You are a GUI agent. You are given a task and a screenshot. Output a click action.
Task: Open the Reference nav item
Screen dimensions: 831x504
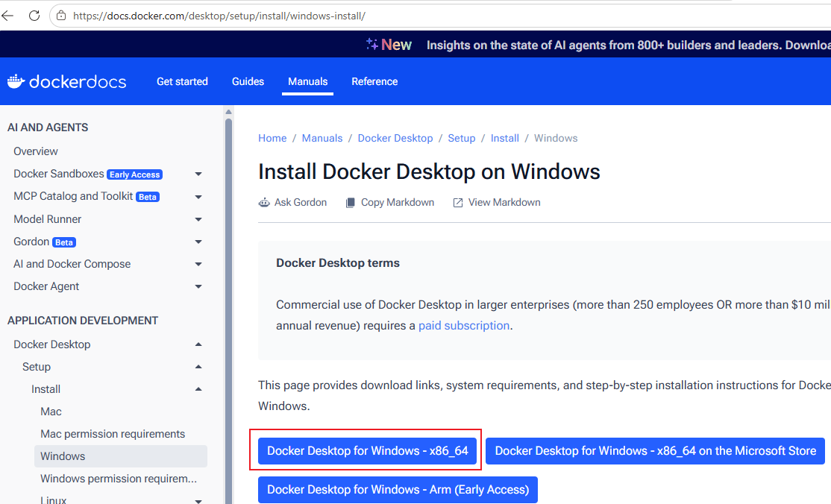(x=374, y=81)
